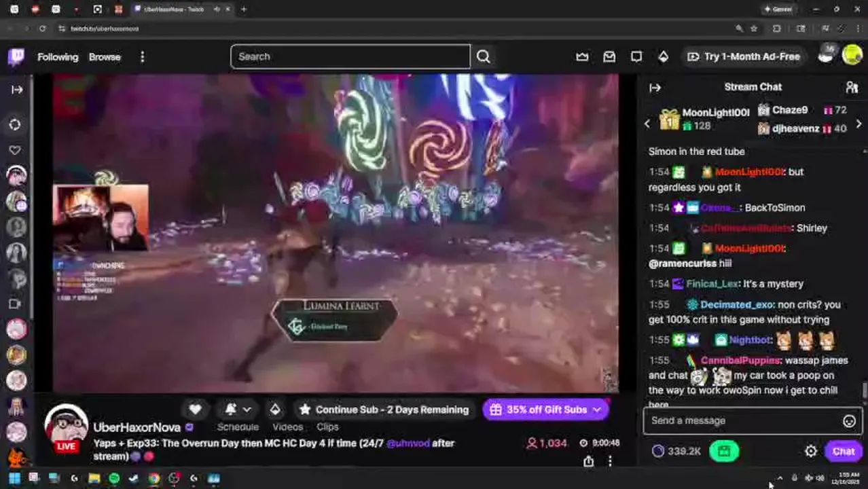868x489 pixels.
Task: Click MoonLight top gifter leaderboard entry
Action: click(x=704, y=119)
